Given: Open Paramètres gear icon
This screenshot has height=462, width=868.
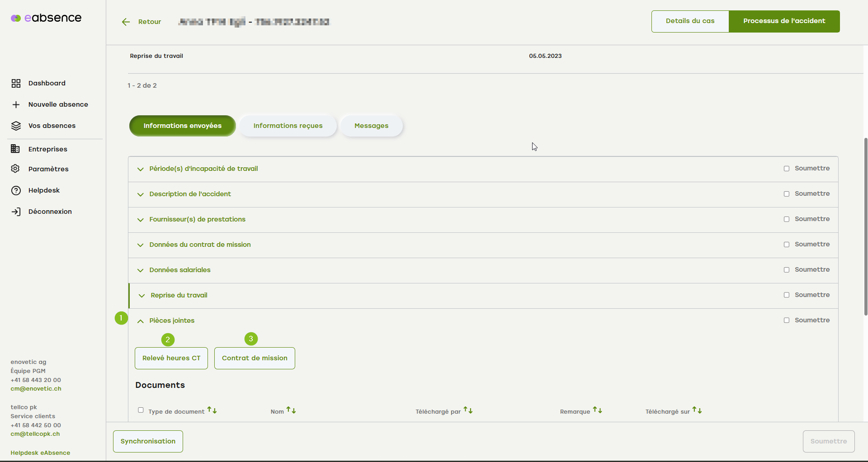Looking at the screenshot, I should 15,169.
